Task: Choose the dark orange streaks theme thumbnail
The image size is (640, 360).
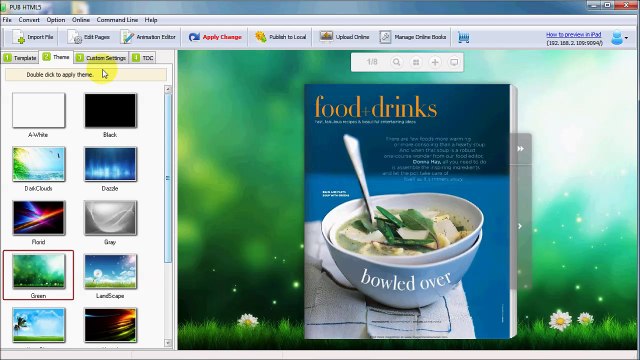Action: (110, 325)
